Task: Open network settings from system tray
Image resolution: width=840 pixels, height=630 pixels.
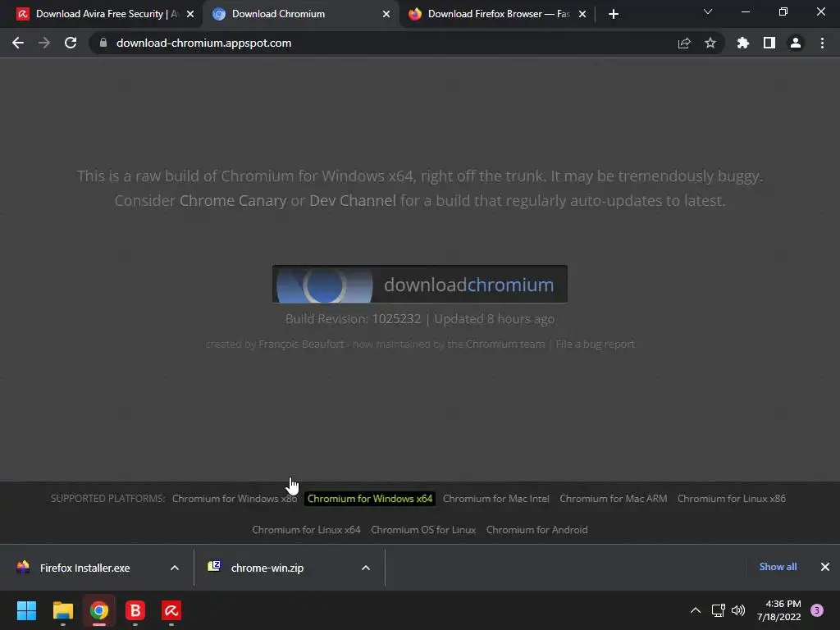Action: coord(719,610)
